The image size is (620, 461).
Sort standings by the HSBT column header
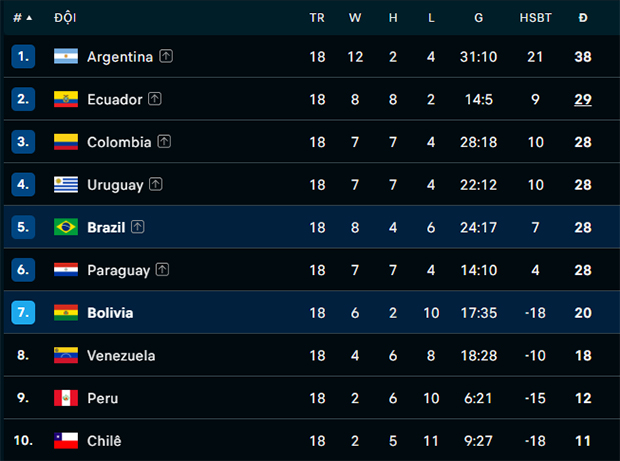click(535, 18)
